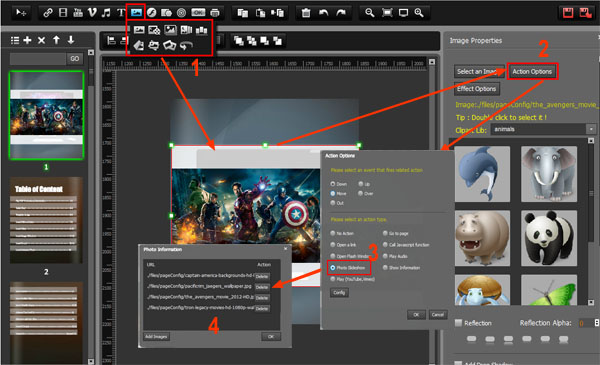The width and height of the screenshot is (600, 365).
Task: Close the Photo Information dialog
Action: point(285,249)
